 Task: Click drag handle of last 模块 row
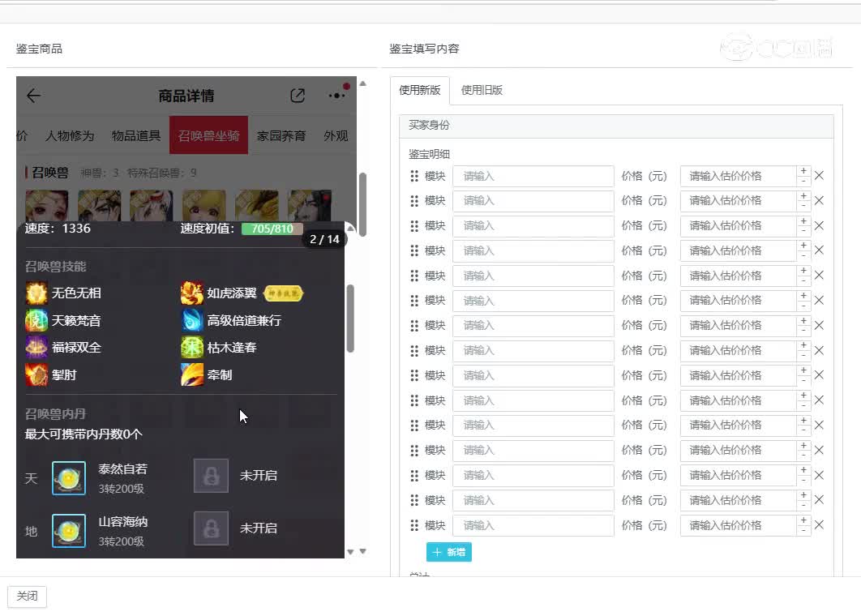[x=414, y=525]
